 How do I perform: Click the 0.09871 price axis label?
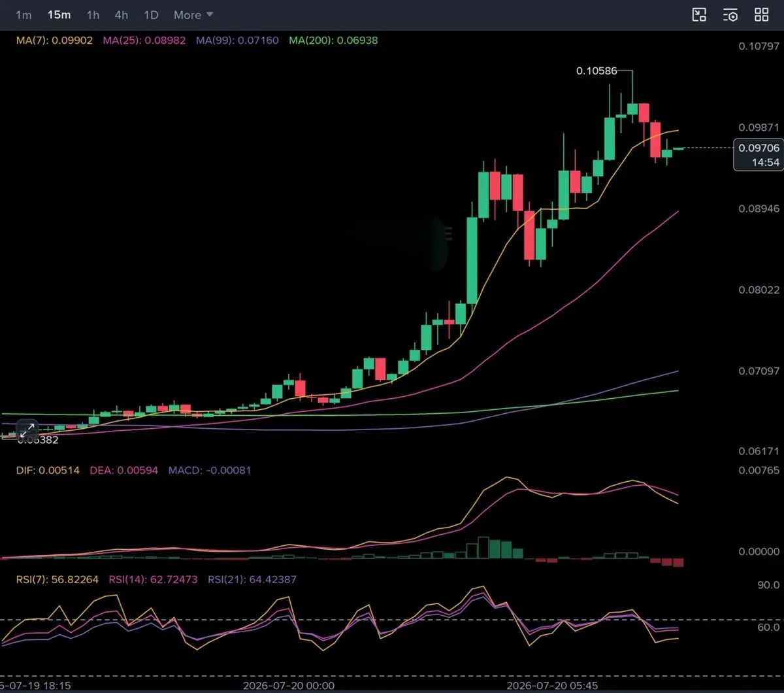(759, 127)
